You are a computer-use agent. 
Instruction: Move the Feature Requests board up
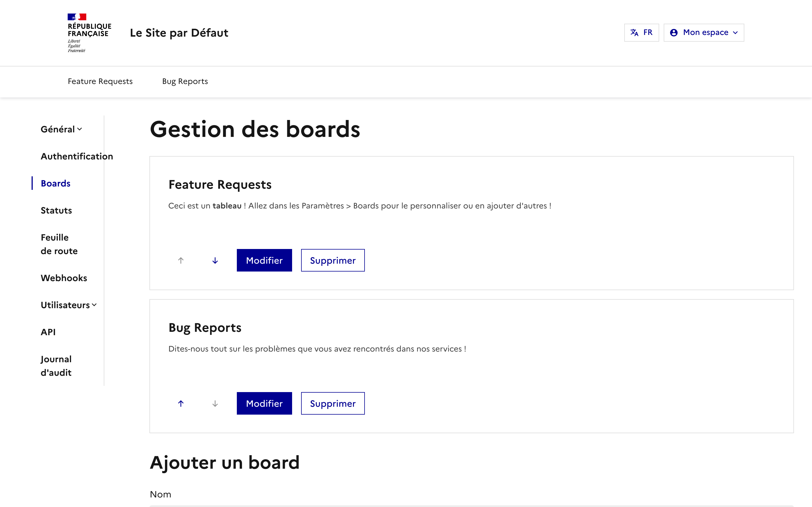[x=181, y=260]
